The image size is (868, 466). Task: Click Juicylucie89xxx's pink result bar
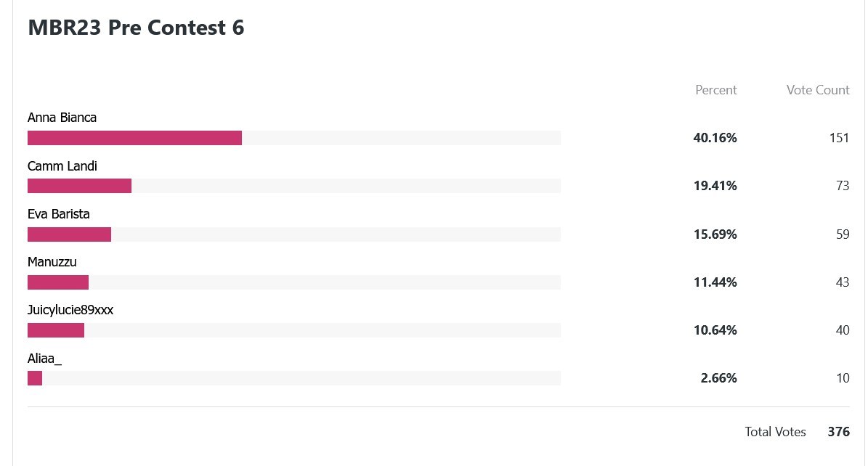[56, 330]
